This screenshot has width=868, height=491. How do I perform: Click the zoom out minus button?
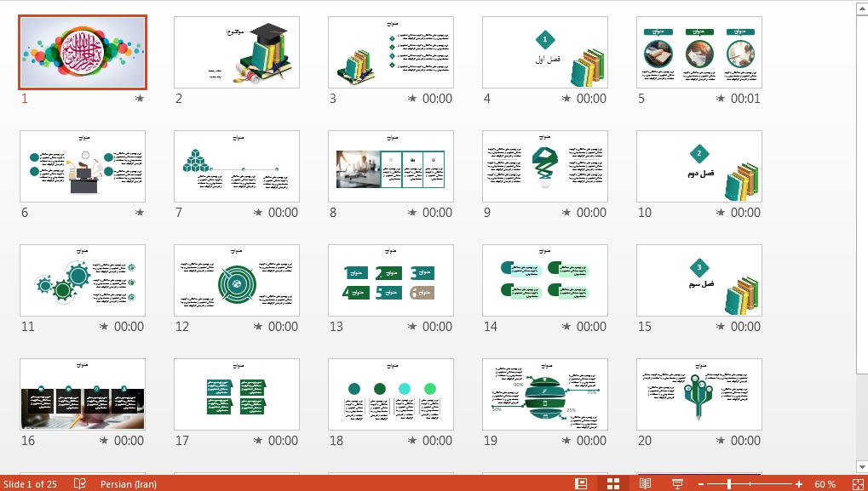click(700, 483)
